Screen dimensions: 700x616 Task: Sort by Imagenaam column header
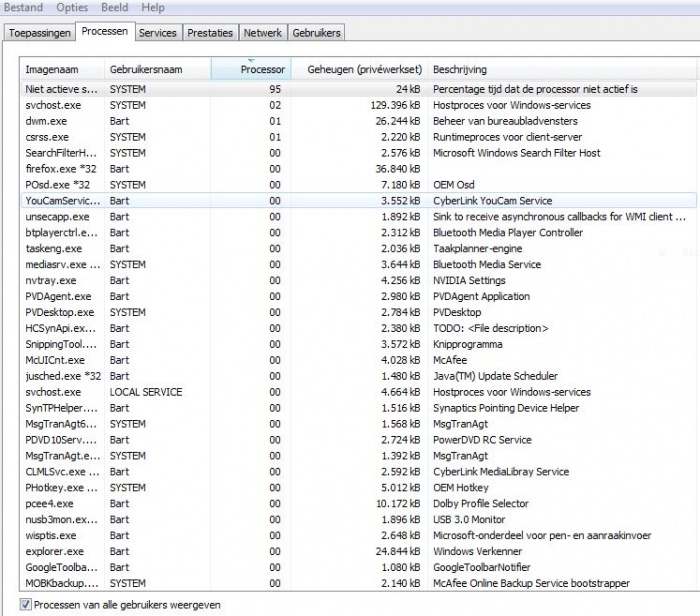click(62, 70)
